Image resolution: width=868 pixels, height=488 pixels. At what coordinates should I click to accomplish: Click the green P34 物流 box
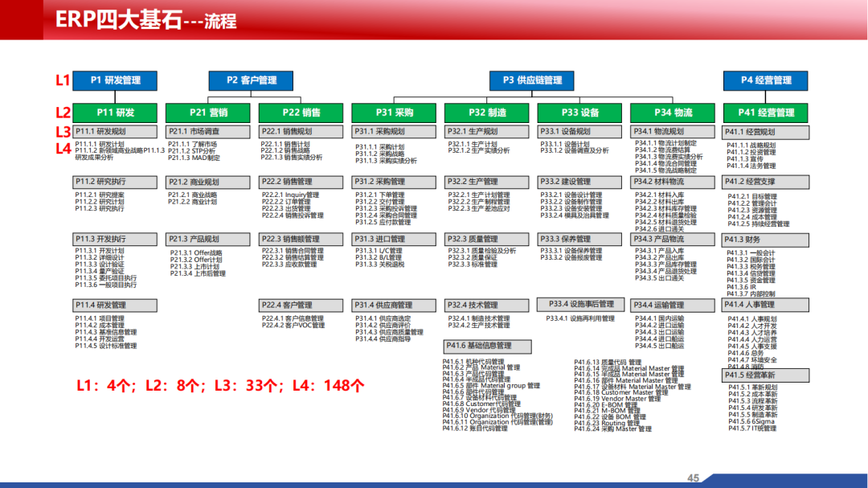(673, 113)
